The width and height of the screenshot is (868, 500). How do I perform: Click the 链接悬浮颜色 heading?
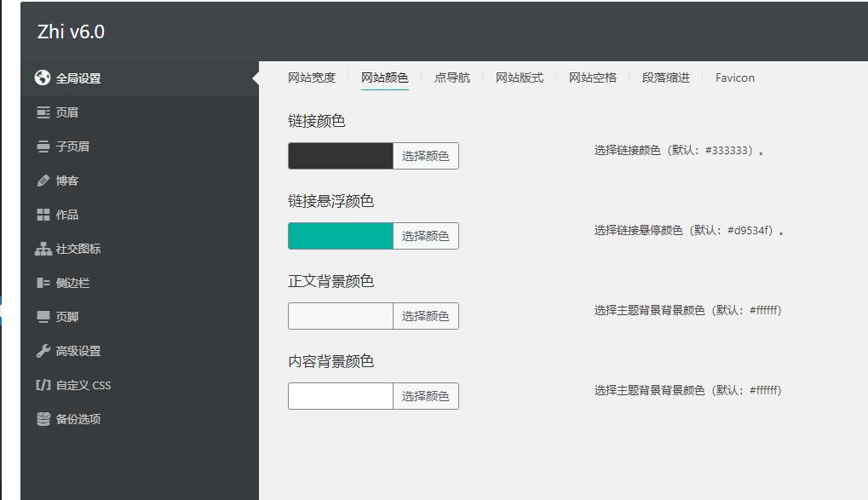point(331,201)
